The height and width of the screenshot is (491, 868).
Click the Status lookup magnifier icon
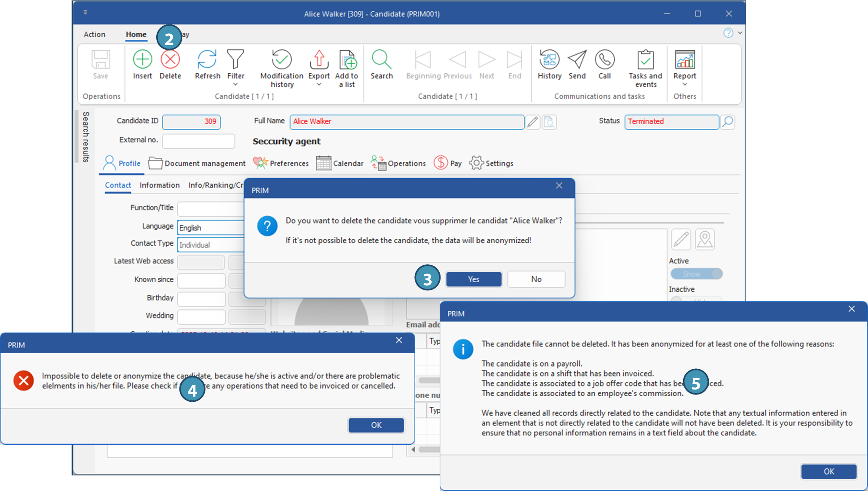[x=727, y=122]
